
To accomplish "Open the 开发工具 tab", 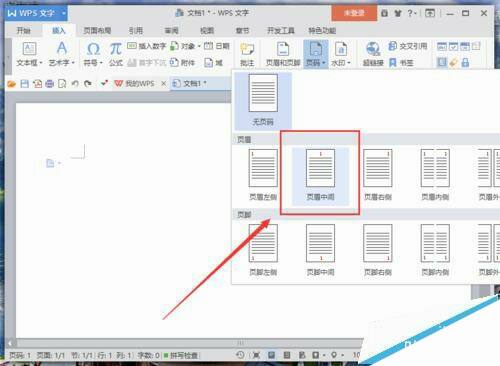I will (281, 31).
